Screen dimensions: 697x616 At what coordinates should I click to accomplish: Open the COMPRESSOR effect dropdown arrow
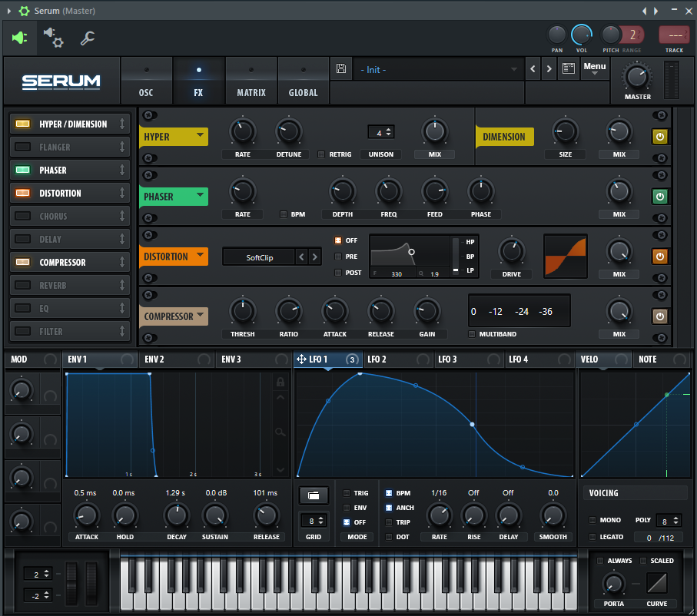pyautogui.click(x=200, y=315)
